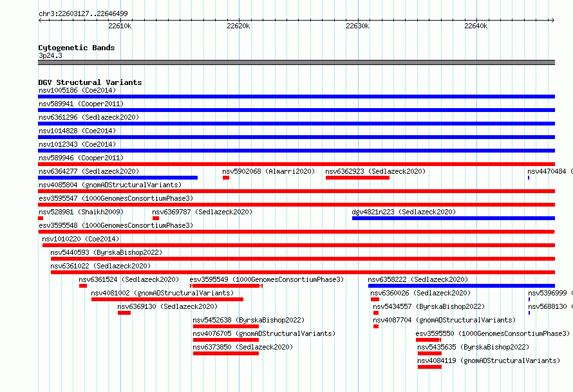Click the 22630k ruler position label

(357, 26)
